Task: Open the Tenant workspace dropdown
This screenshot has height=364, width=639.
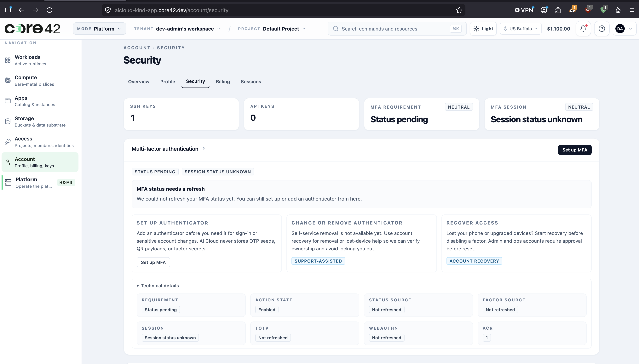Action: (177, 29)
